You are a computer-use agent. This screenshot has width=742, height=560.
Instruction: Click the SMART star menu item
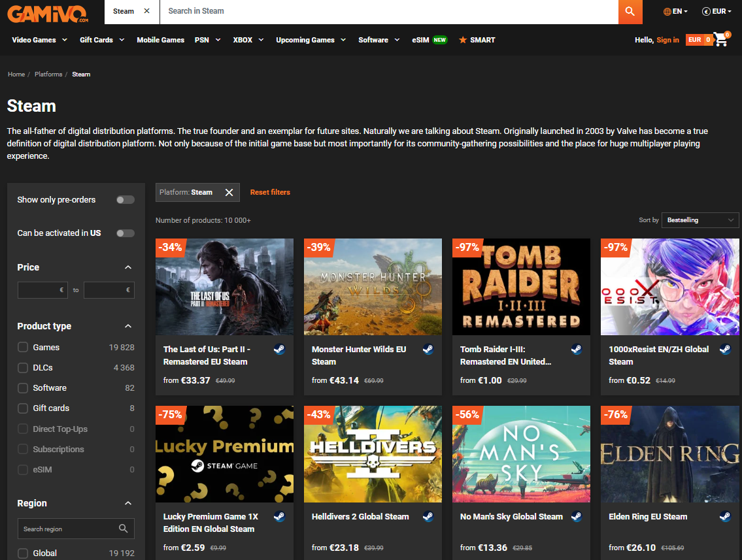477,40
